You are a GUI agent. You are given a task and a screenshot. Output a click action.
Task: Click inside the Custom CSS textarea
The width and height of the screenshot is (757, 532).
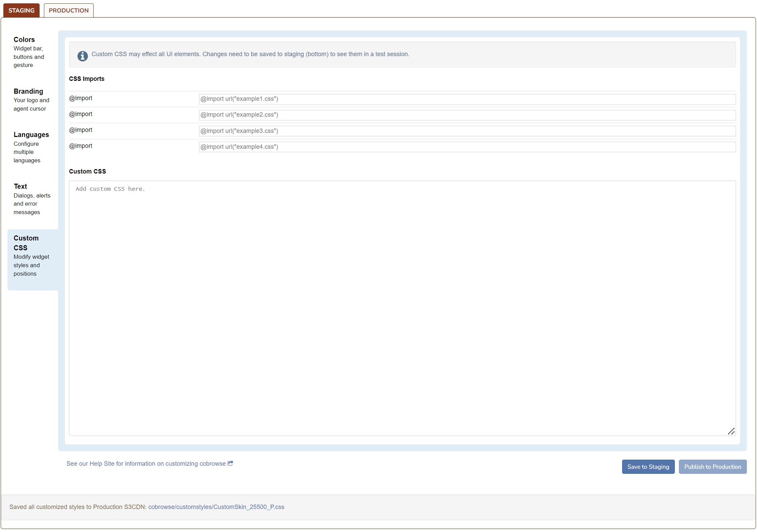point(402,308)
